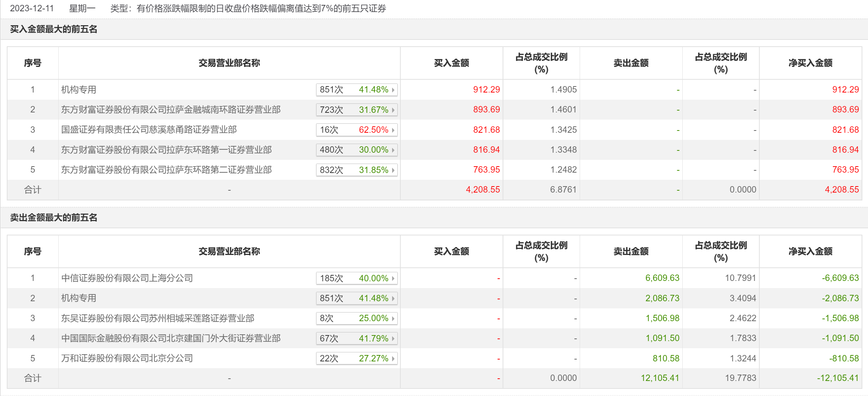The height and width of the screenshot is (396, 868).
Task: Click the date 2023-12-11
Action: point(32,8)
